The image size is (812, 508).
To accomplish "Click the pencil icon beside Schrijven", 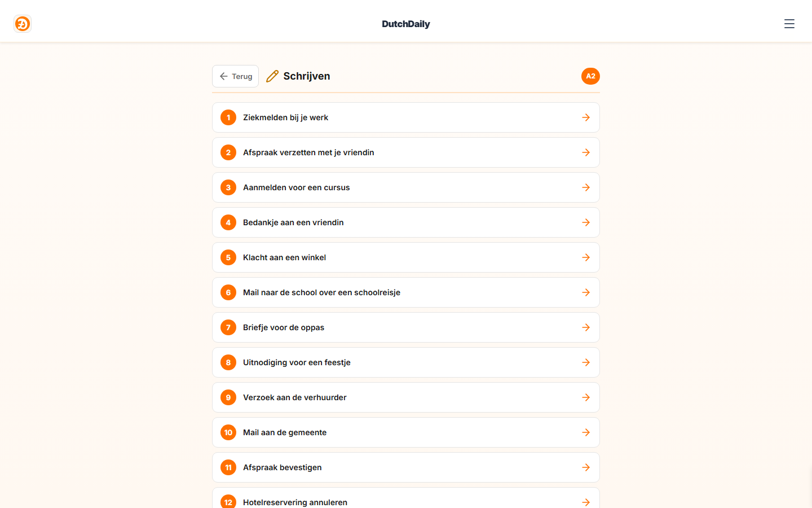I will (272, 76).
